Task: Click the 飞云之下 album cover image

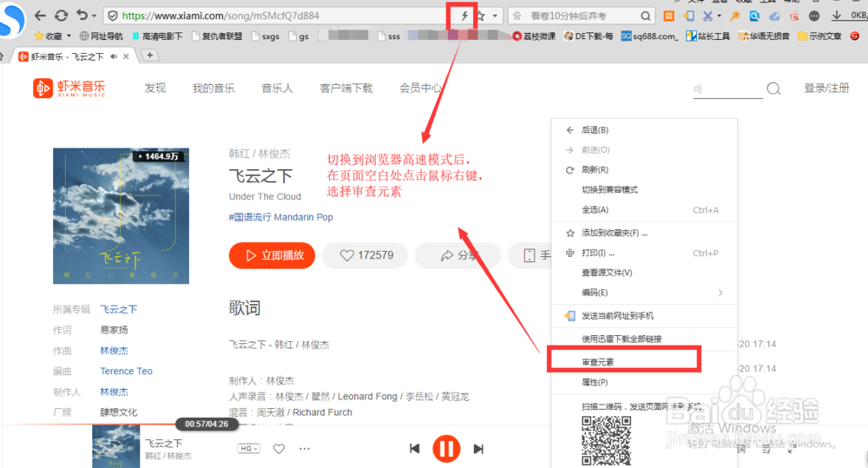Action: tap(121, 215)
